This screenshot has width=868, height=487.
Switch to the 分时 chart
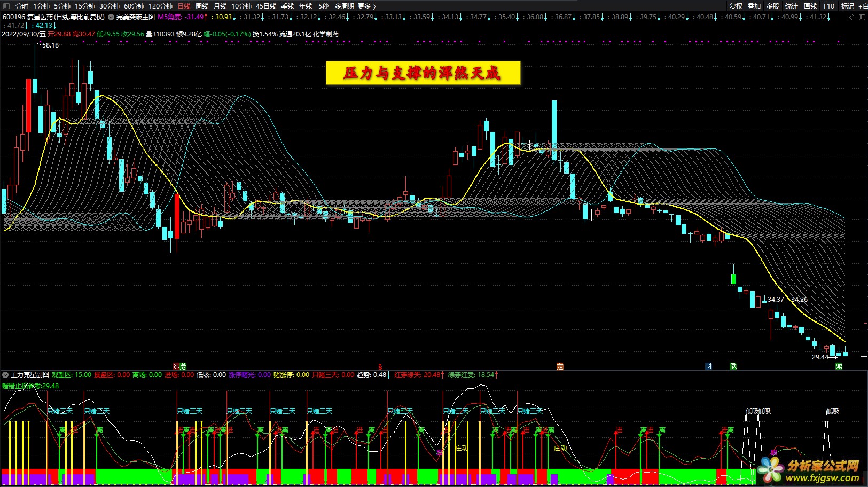click(x=22, y=6)
